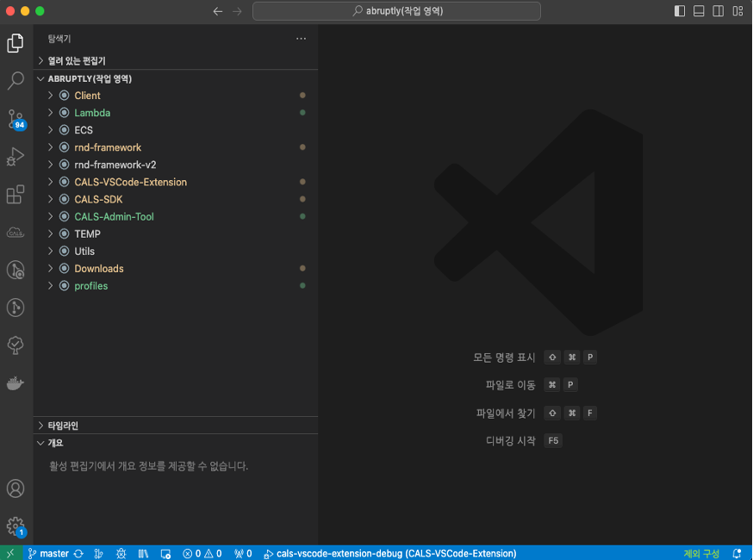Open the tree check view icon
The width and height of the screenshot is (753, 560).
[x=16, y=345]
